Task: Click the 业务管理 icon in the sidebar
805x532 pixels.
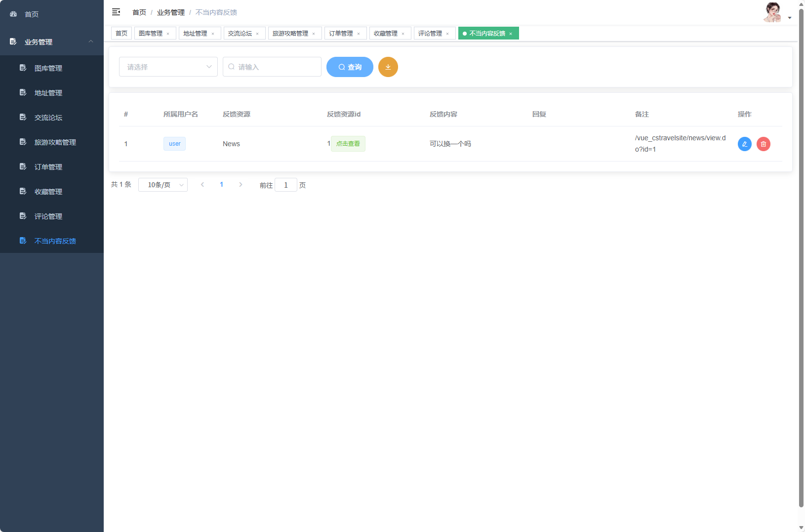Action: pos(13,42)
